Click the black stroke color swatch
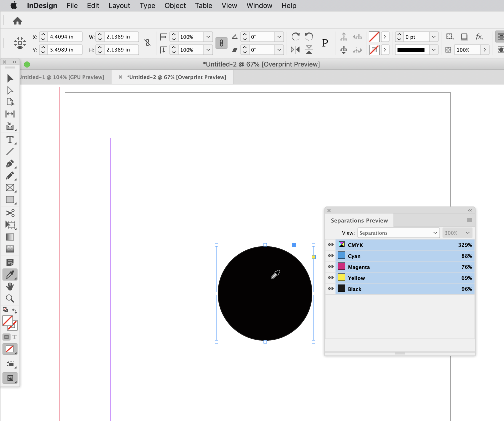Image resolution: width=504 pixels, height=421 pixels. [411, 50]
